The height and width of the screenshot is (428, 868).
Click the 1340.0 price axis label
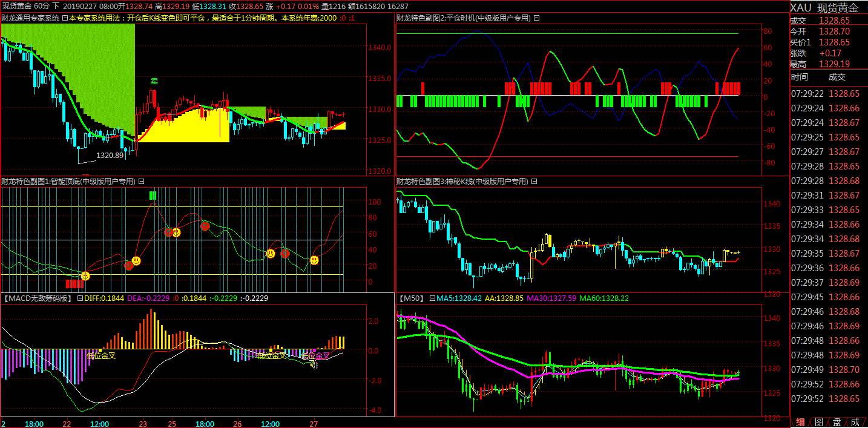point(381,47)
